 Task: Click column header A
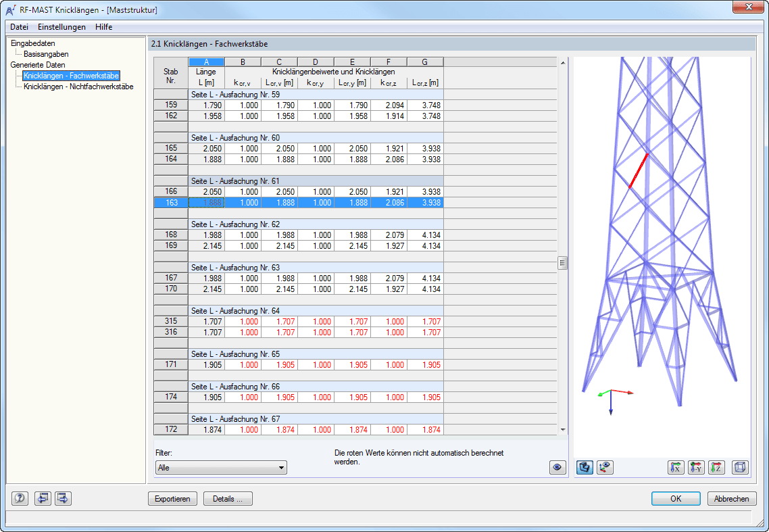point(207,62)
